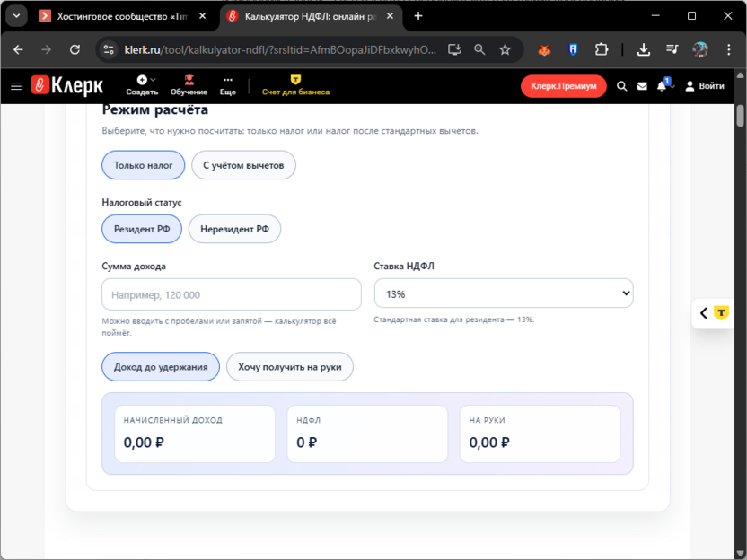
Task: Open the notifications bell icon
Action: coord(662,86)
